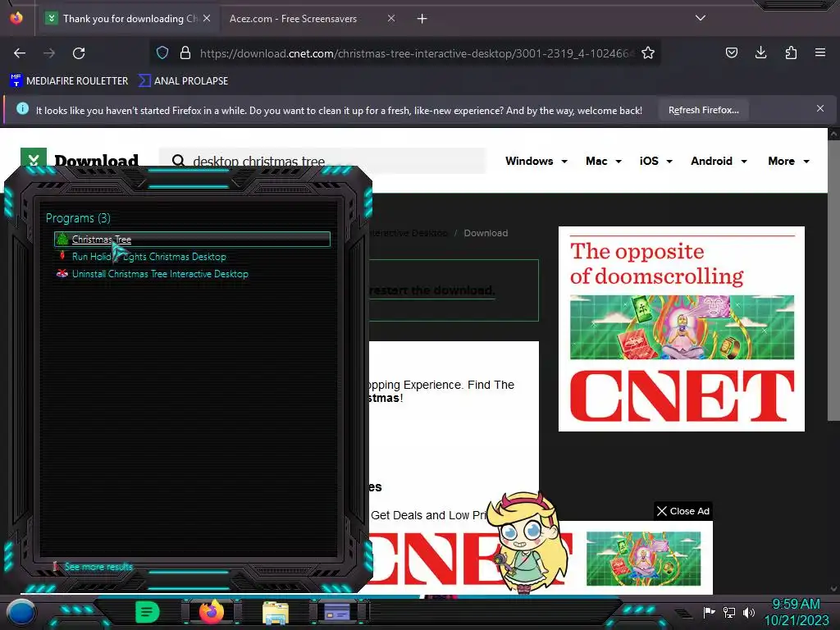Open MEDIAFIRE ROULETTER bookmark
Image resolution: width=840 pixels, height=630 pixels.
click(69, 81)
